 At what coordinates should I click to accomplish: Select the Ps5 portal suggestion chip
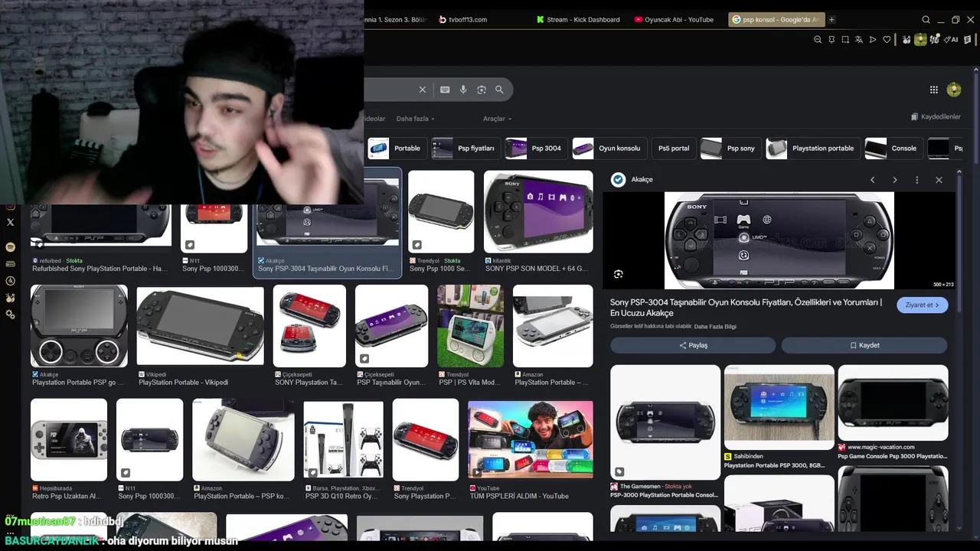tap(674, 148)
